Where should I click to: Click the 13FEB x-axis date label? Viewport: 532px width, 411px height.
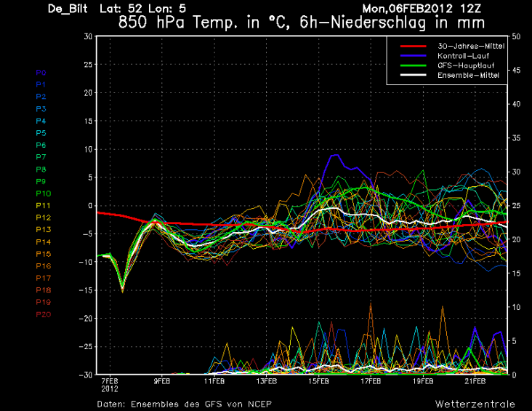(x=266, y=381)
